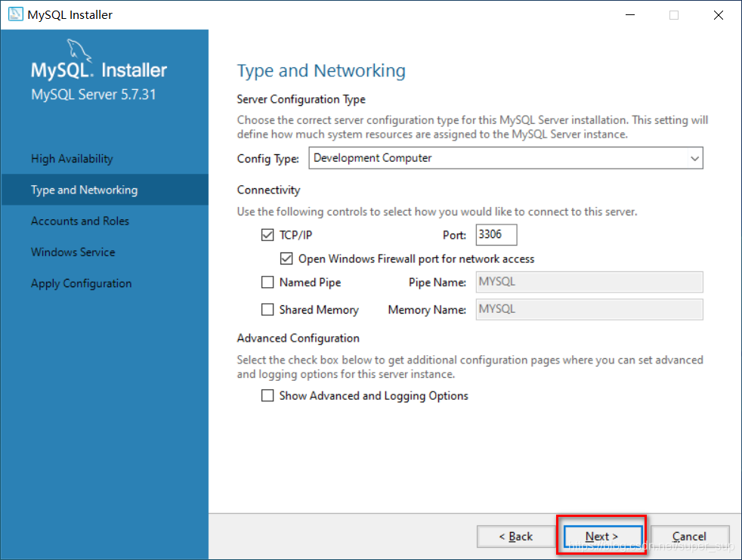742x560 pixels.
Task: Click the Memory Name field
Action: point(589,310)
